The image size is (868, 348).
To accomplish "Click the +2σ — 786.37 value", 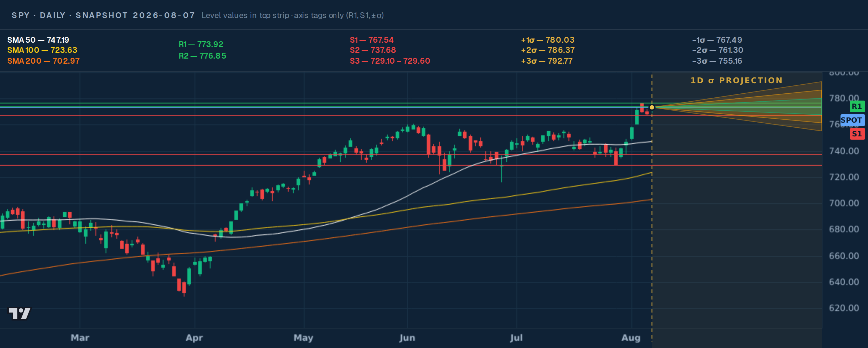I will 548,50.
